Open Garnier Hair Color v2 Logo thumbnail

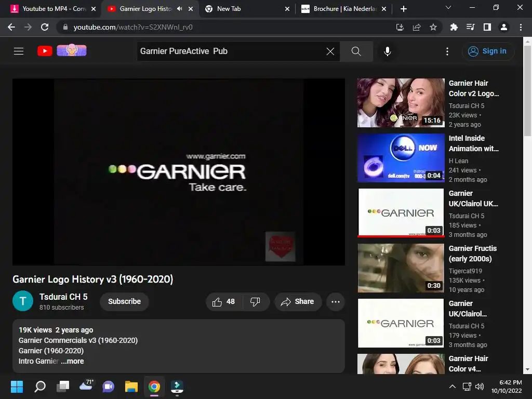(401, 103)
